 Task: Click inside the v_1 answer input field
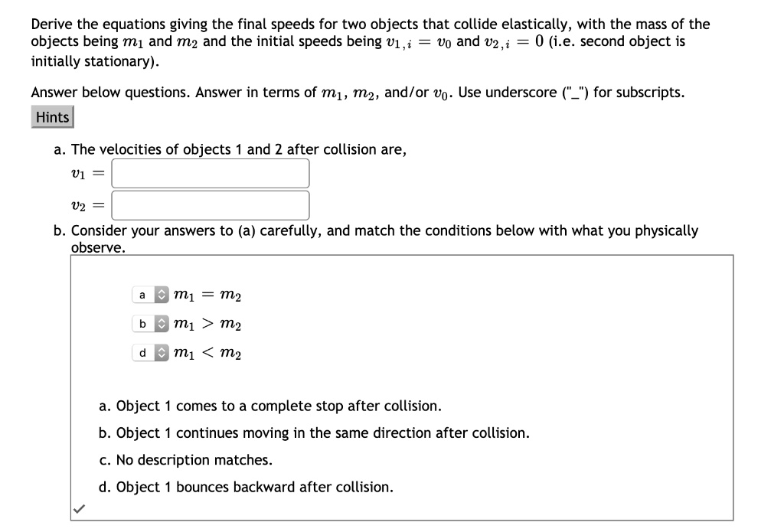[x=211, y=174]
